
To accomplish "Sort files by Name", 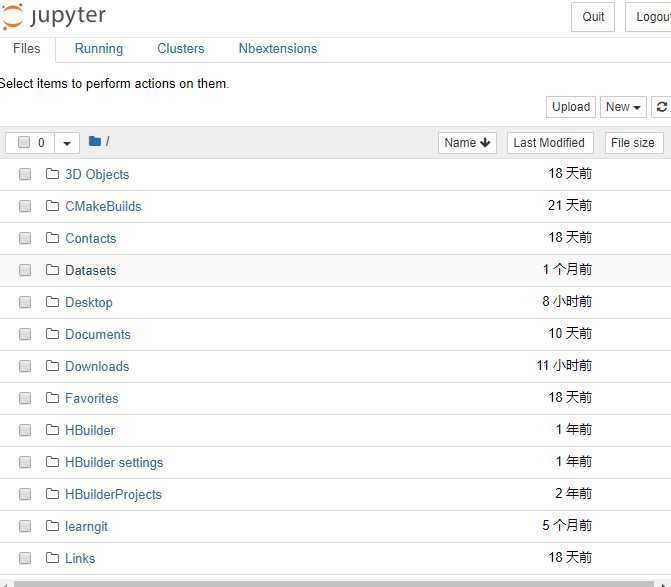I will (x=467, y=142).
